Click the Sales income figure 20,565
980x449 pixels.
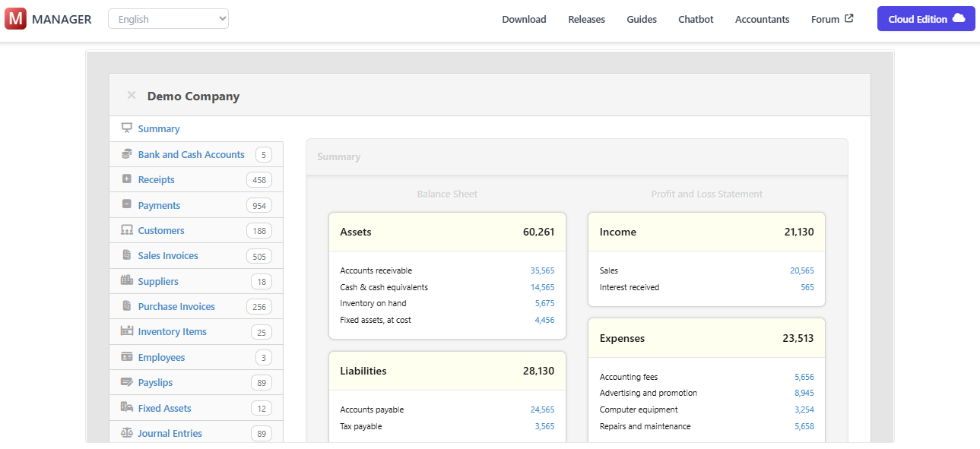801,270
